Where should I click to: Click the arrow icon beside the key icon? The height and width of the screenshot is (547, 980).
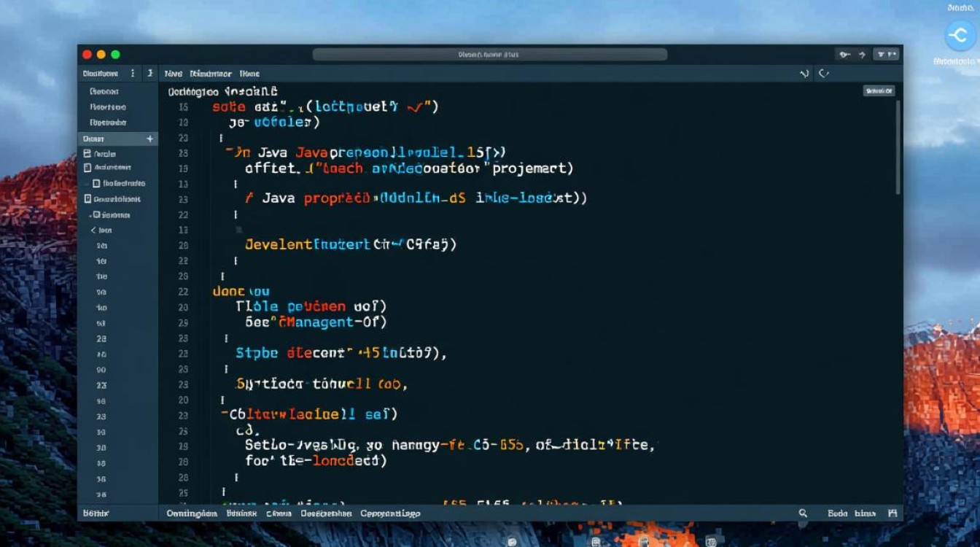click(x=861, y=54)
